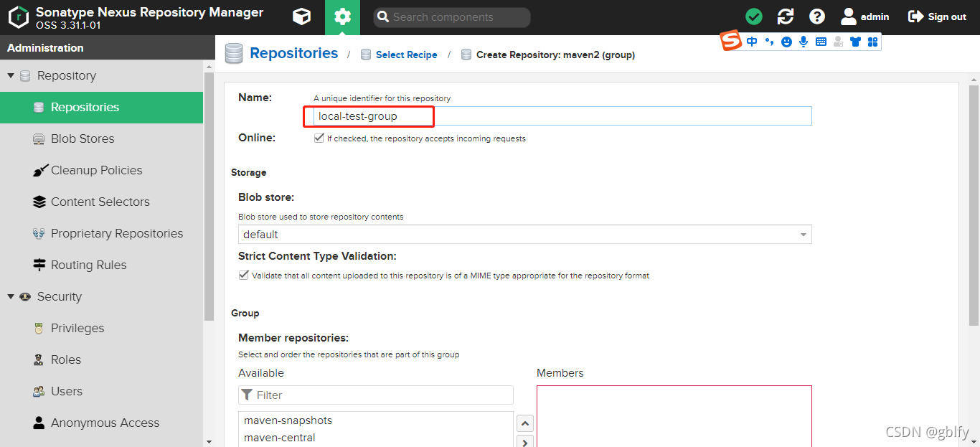Screen dimensions: 980x447
Task: Open the skin shirt icon on IME bar
Action: coord(855,42)
